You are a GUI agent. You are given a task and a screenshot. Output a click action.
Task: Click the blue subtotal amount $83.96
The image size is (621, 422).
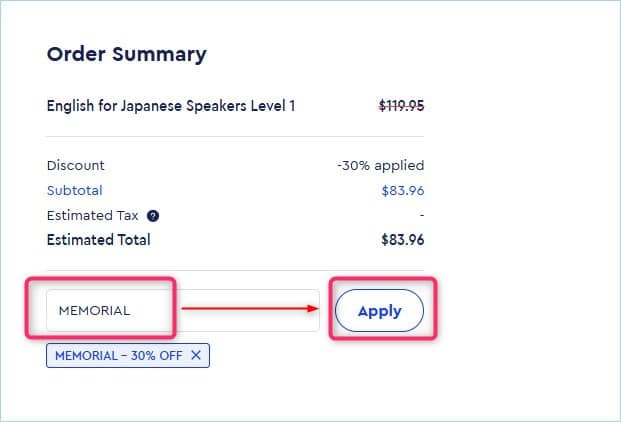403,190
